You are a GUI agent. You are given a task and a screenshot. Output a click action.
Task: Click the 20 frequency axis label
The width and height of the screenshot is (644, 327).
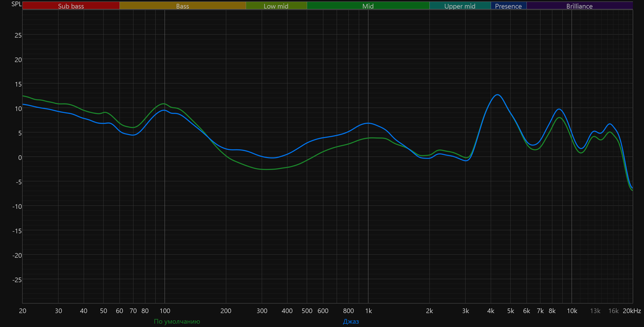(x=22, y=311)
